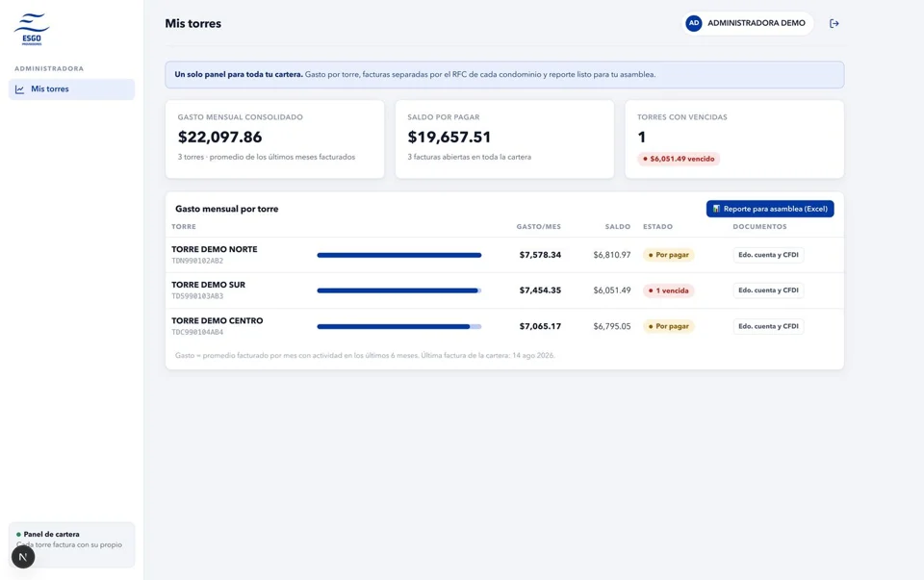Click the $6,810.97 balance value

[612, 255]
